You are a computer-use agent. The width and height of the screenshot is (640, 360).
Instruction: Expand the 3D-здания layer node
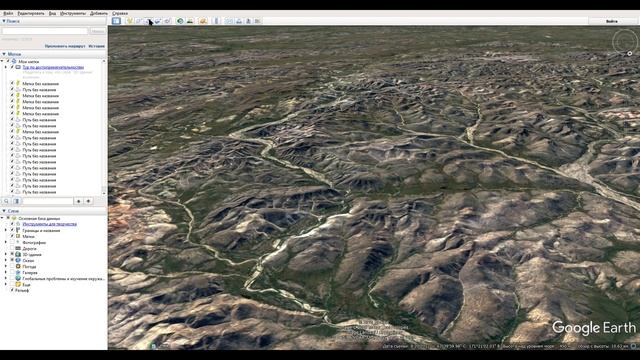tap(6, 254)
